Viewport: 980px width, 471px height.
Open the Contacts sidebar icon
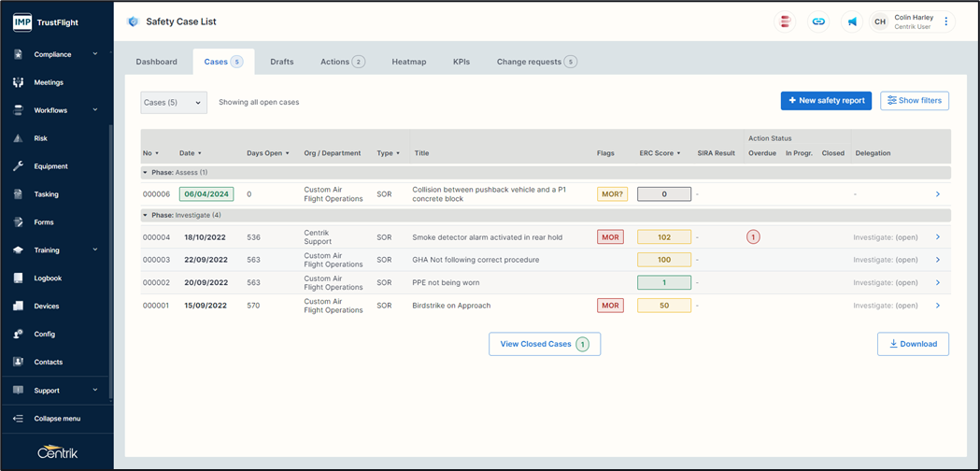click(18, 362)
